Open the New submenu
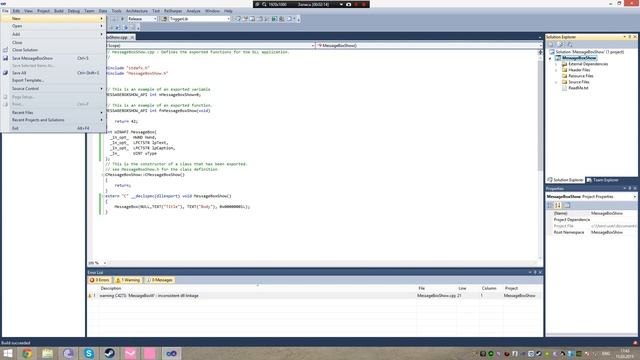This screenshot has height=360, width=640. (x=54, y=19)
